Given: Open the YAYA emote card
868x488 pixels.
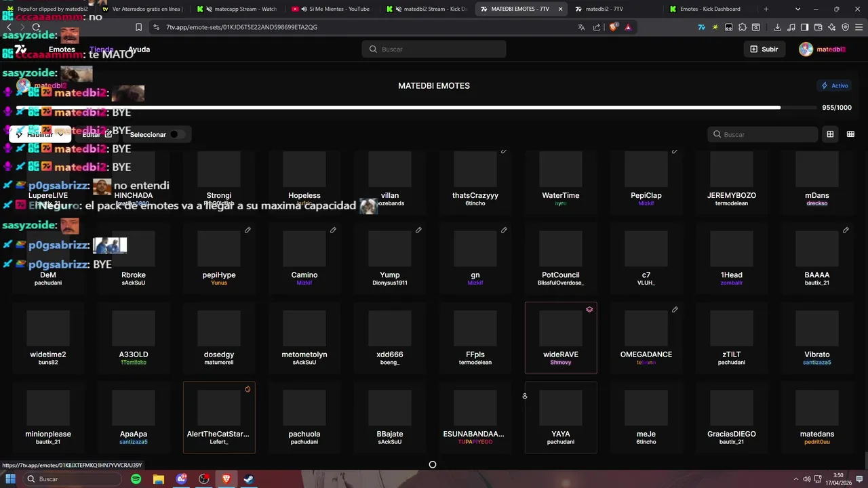Looking at the screenshot, I should pos(561,418).
